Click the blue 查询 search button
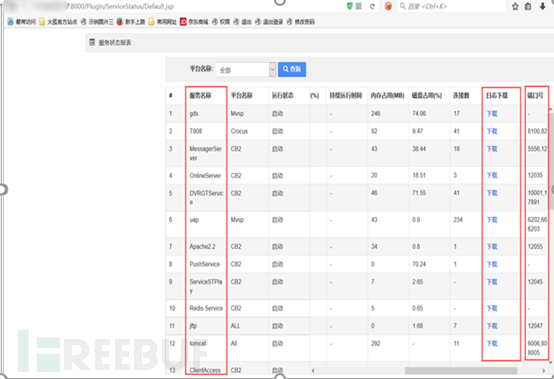The height and width of the screenshot is (379, 554). [292, 69]
